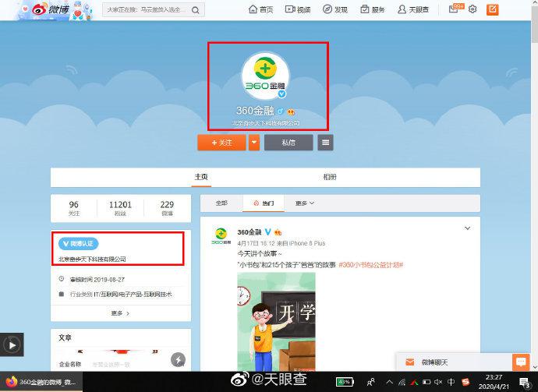This screenshot has width=538, height=392.
Task: Open 视频 video in the top navigation
Action: pyautogui.click(x=298, y=9)
